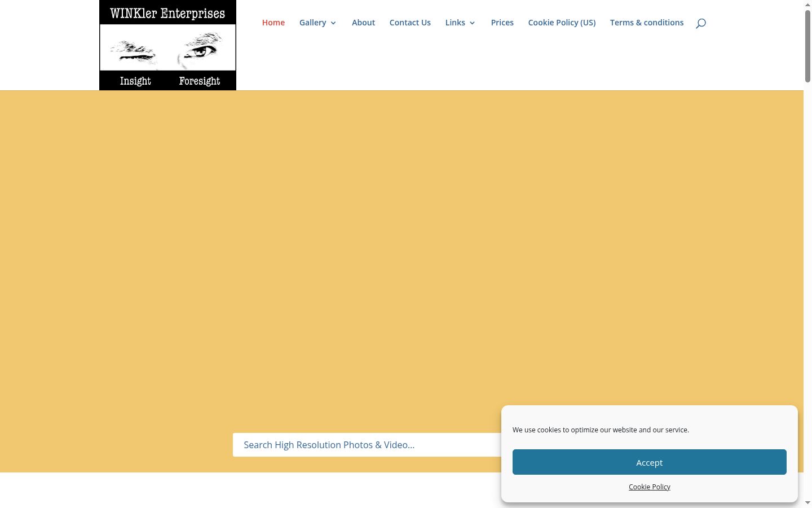
Task: Click the scrollbar down arrow
Action: pos(807,503)
